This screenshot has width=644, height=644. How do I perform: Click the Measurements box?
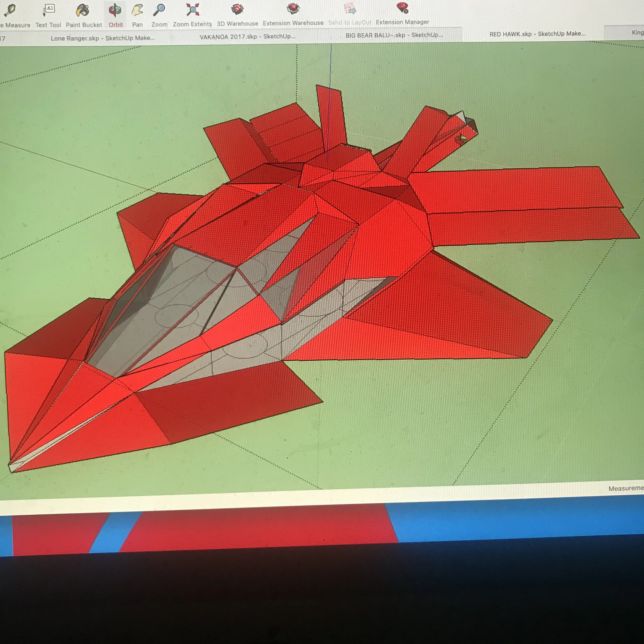pos(625,488)
